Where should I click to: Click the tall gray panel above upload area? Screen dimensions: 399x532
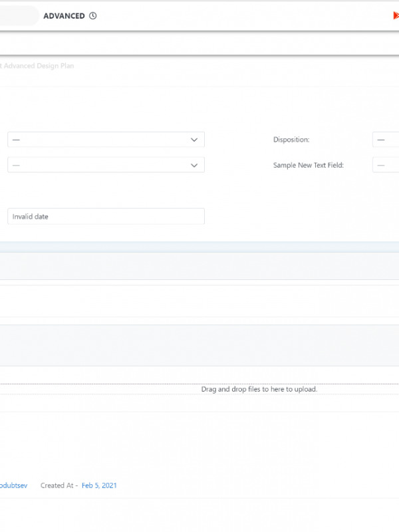click(199, 345)
